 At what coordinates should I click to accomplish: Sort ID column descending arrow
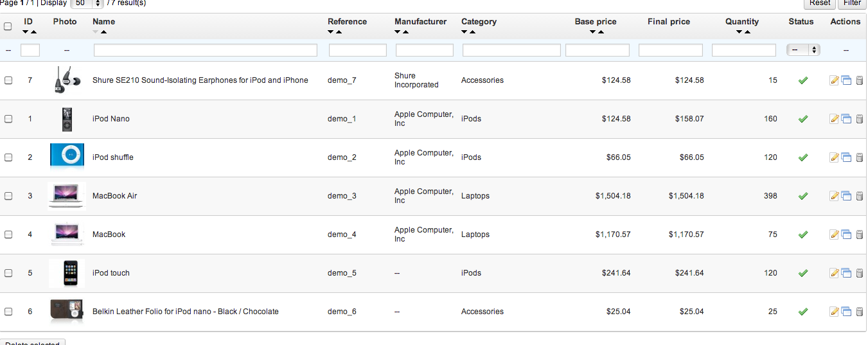coord(25,31)
